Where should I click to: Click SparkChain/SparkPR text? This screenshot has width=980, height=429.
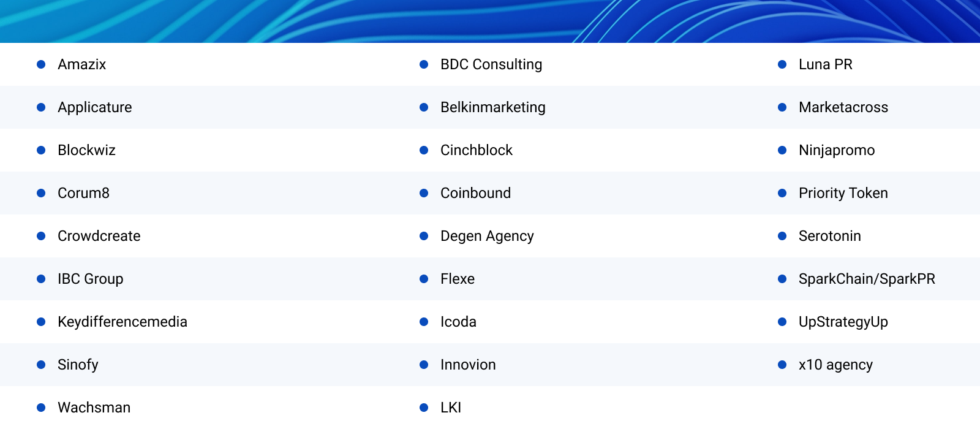[867, 279]
